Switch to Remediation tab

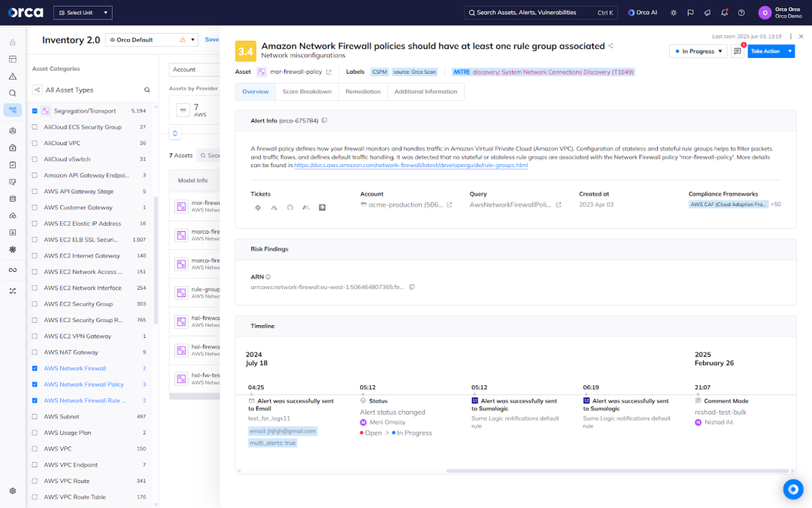(363, 92)
